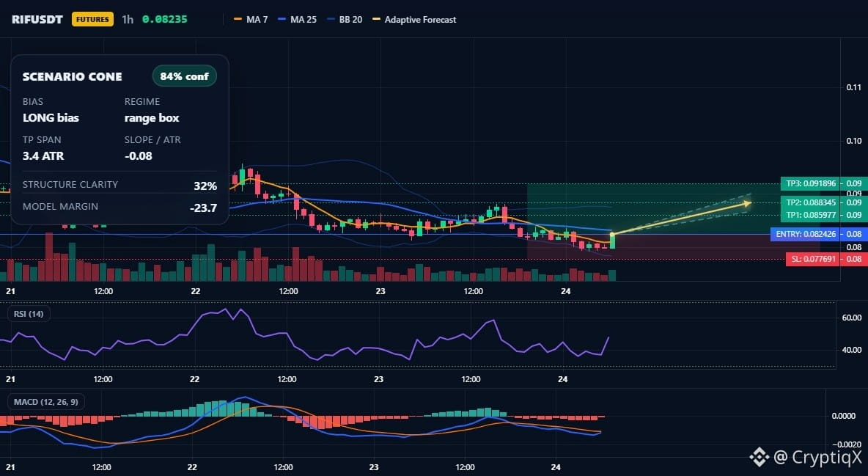Click the FUTURES badge

[92, 19]
